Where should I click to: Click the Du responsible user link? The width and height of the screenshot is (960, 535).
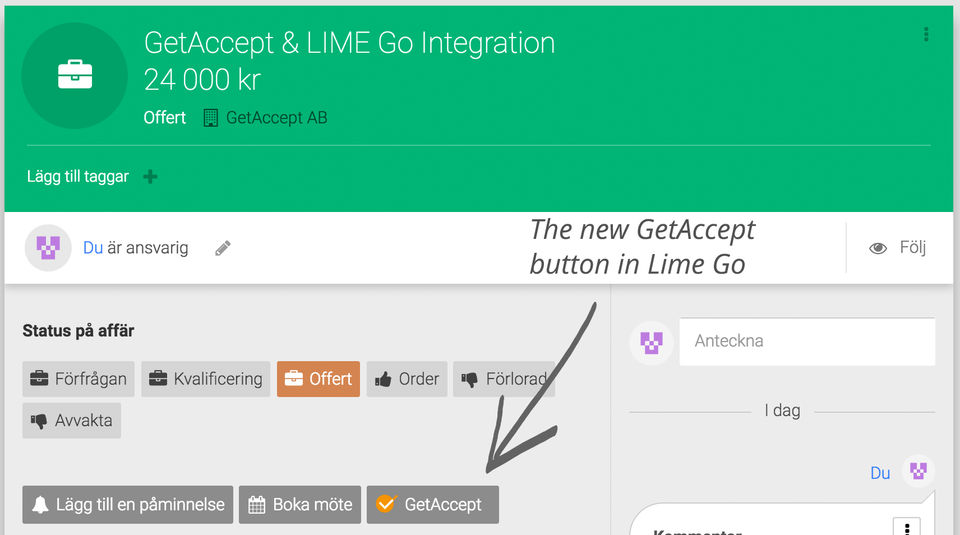pyautogui.click(x=93, y=248)
